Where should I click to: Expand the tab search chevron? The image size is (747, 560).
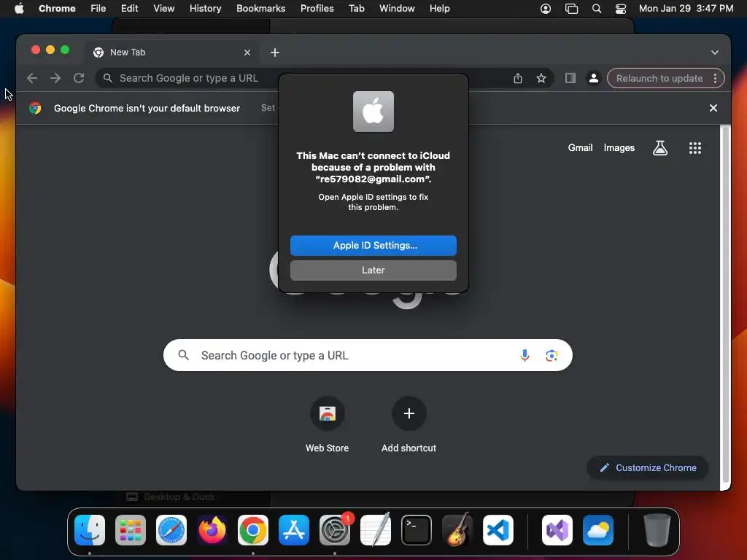pyautogui.click(x=715, y=52)
